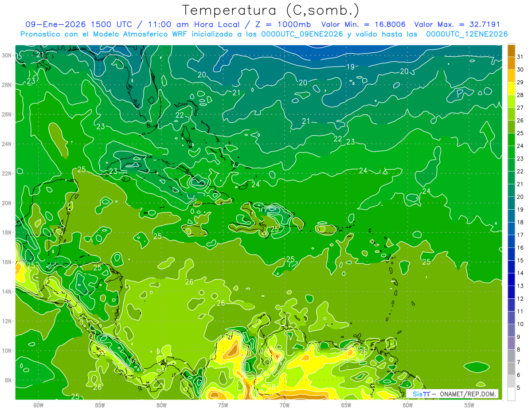Click the 20 value on the color scale
The image size is (532, 411).
(x=521, y=197)
